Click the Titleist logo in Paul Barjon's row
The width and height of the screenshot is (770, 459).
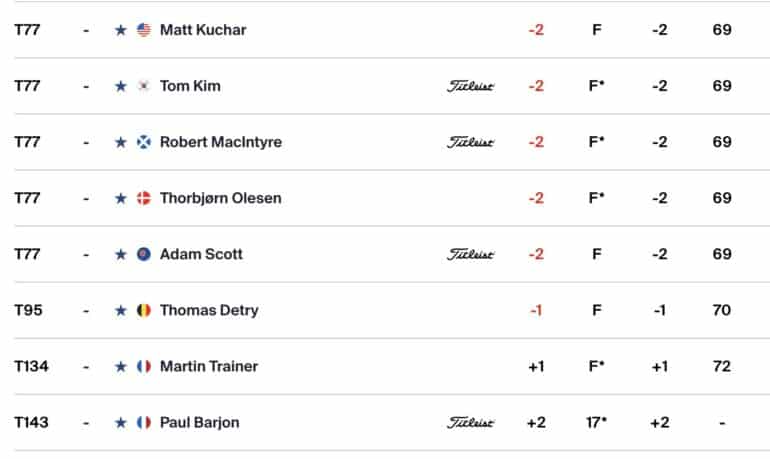pos(470,423)
